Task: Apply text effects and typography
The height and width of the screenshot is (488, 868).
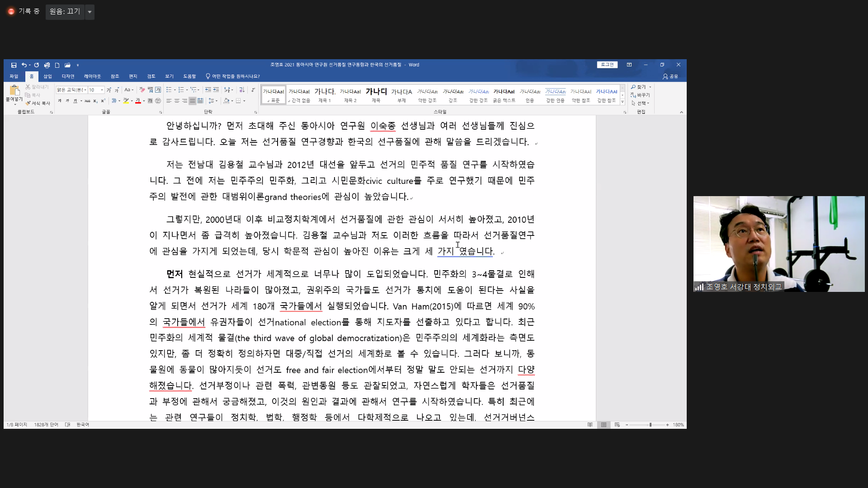Action: [x=114, y=101]
